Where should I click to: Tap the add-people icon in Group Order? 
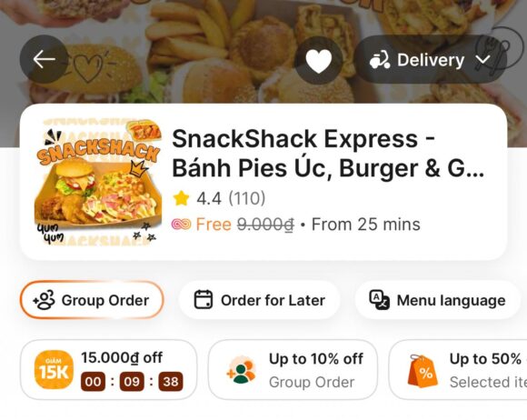pyautogui.click(x=44, y=300)
